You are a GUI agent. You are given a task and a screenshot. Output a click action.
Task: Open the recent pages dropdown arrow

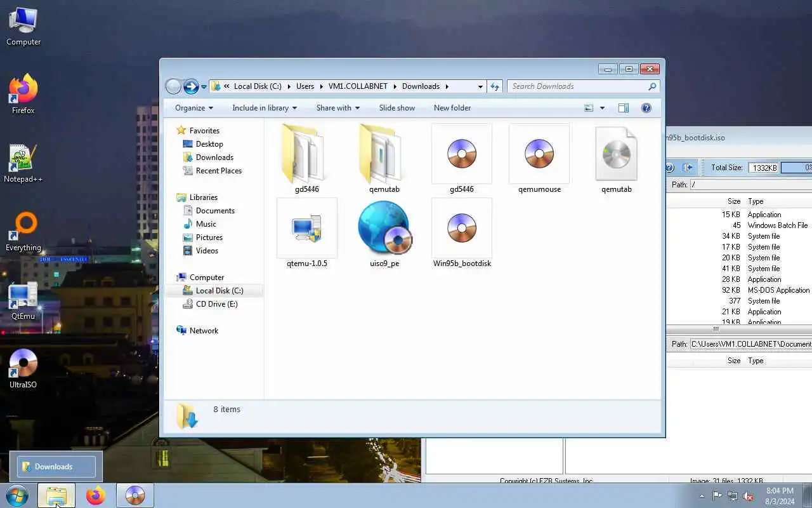tap(204, 87)
